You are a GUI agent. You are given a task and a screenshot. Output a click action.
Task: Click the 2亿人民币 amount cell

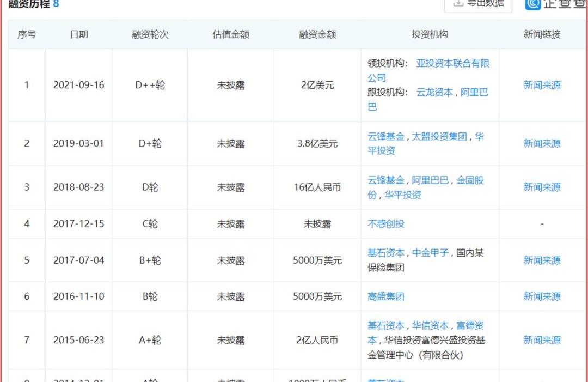(x=317, y=340)
